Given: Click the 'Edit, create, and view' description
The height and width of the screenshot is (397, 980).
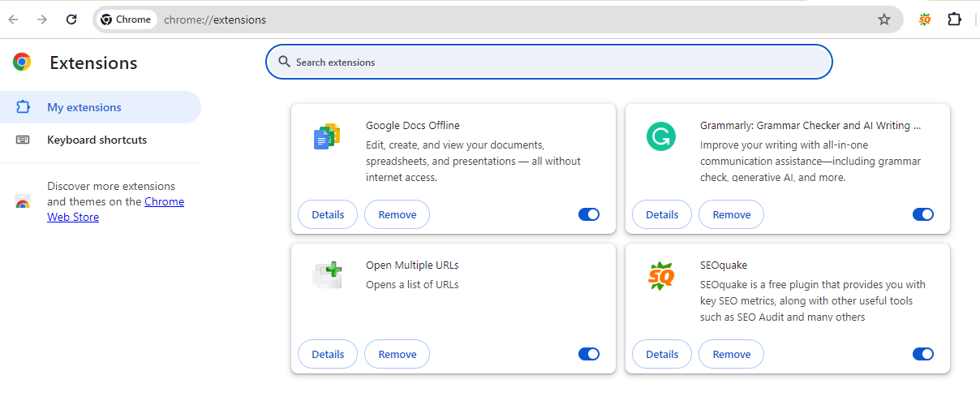Looking at the screenshot, I should [x=473, y=161].
